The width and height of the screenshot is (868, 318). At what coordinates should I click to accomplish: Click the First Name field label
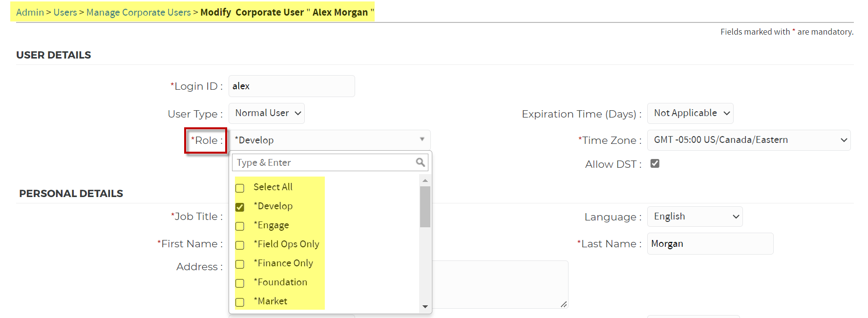(190, 244)
